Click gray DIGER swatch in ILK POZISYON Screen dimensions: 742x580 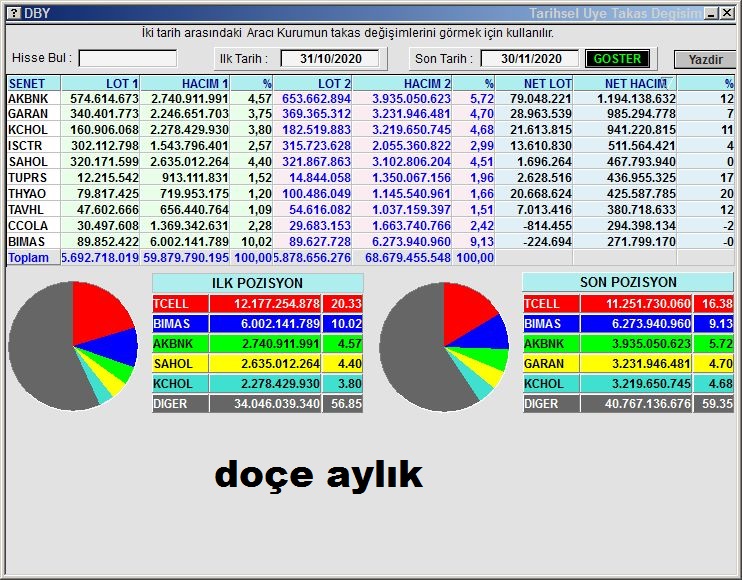click(180, 404)
